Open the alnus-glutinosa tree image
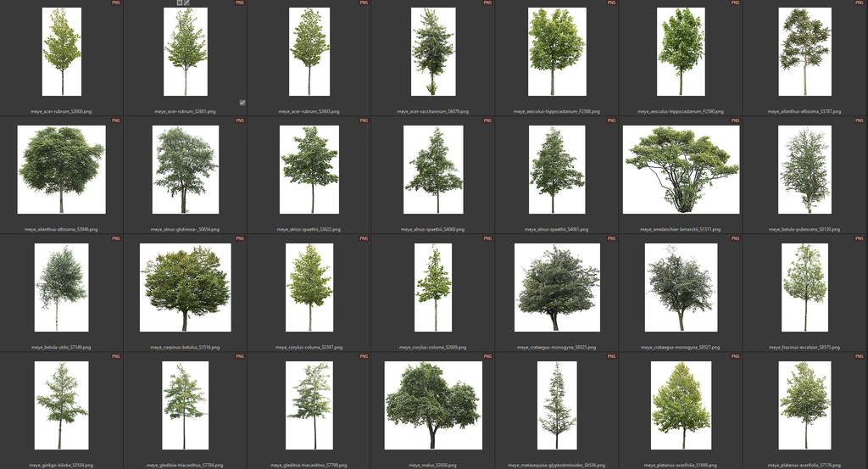Screen dimensions: 868x469 186,170
